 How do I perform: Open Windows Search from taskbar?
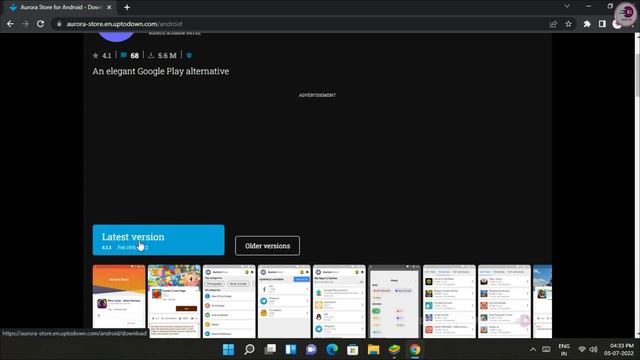click(x=249, y=350)
